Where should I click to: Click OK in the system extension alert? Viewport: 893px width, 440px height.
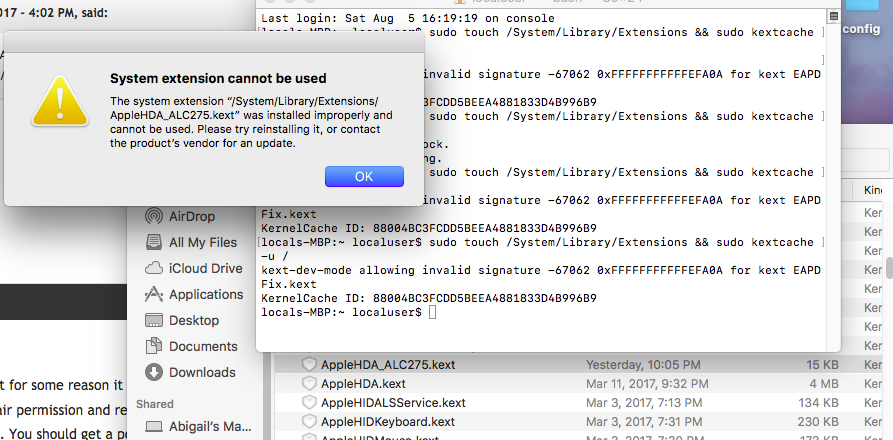[x=364, y=177]
